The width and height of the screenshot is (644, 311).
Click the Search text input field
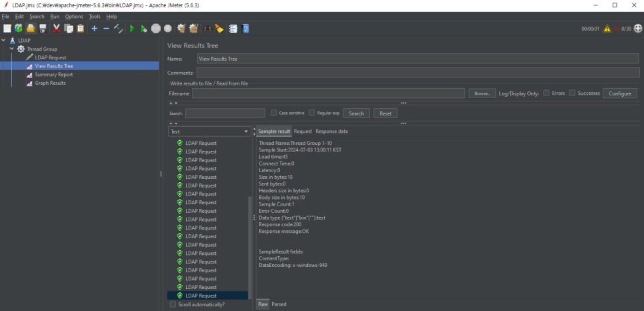click(x=225, y=113)
